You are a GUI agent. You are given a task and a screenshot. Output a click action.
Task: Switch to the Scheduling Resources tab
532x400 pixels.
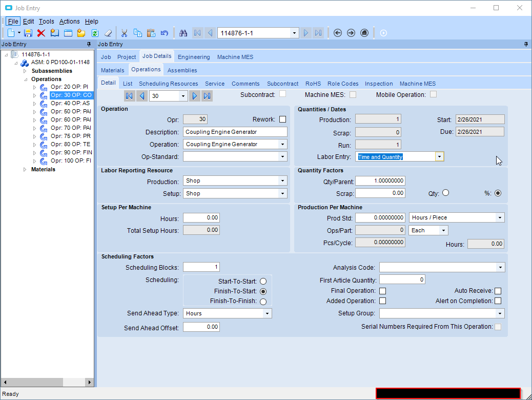[x=168, y=84]
